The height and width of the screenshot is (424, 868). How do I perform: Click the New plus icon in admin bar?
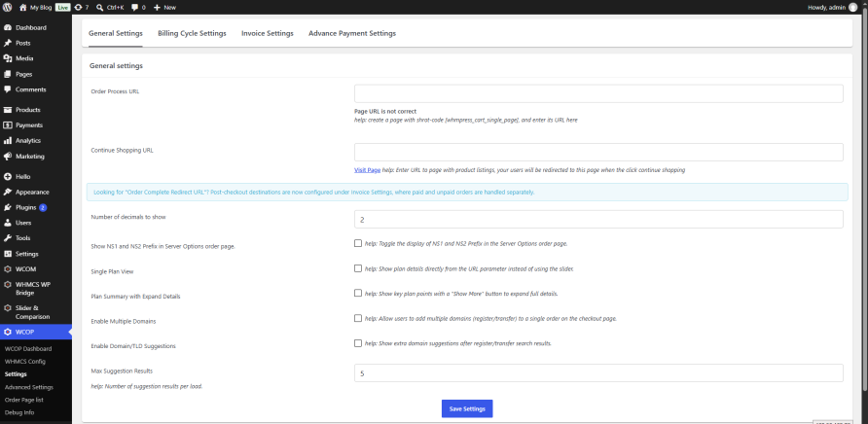click(158, 8)
